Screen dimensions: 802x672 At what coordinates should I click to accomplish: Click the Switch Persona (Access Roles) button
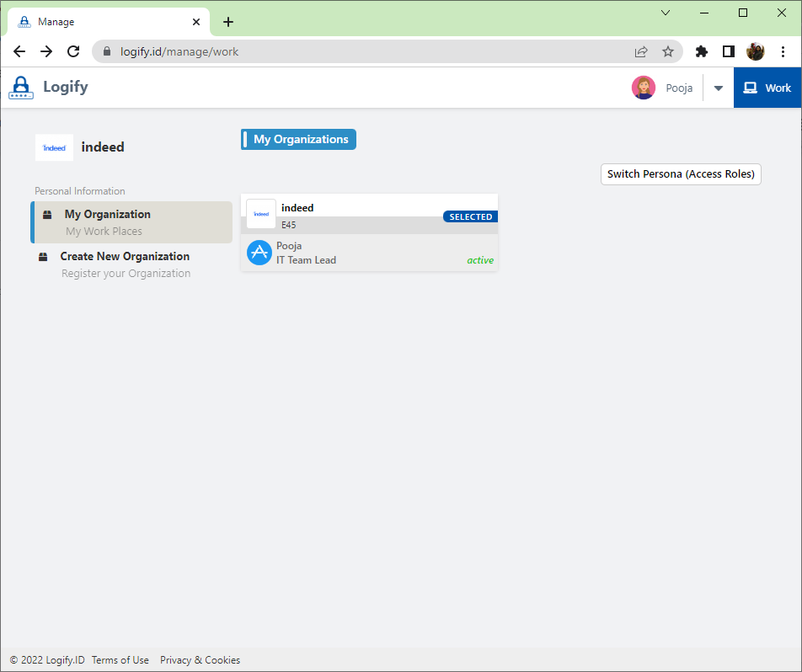click(681, 174)
